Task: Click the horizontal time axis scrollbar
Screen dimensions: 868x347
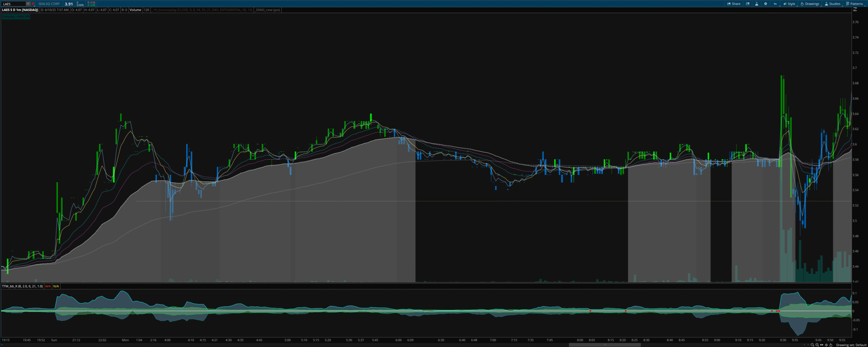Action: click(605, 345)
